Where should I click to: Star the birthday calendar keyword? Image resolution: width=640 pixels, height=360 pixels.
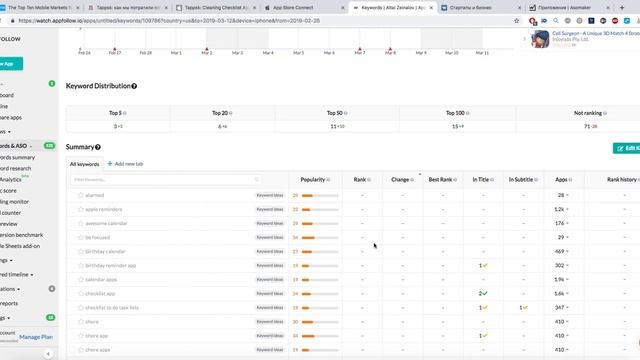tap(81, 251)
